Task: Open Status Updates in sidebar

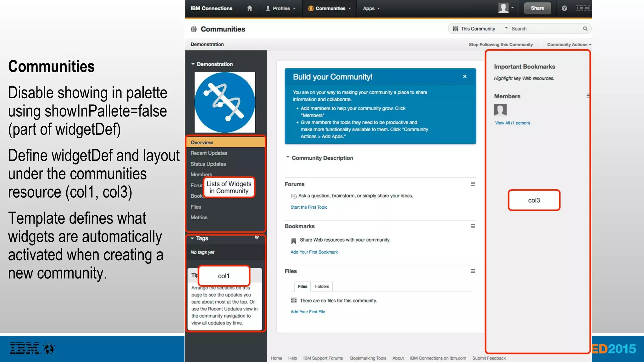Action: tap(208, 164)
